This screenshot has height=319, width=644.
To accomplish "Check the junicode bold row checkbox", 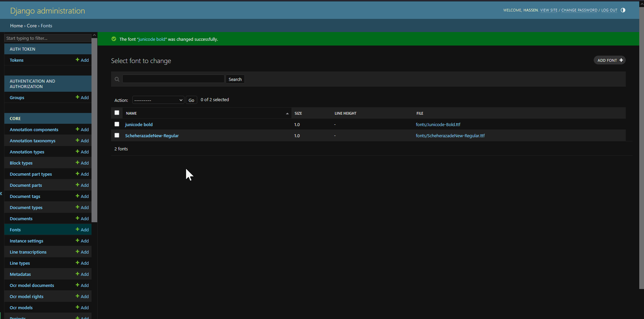I will point(117,124).
